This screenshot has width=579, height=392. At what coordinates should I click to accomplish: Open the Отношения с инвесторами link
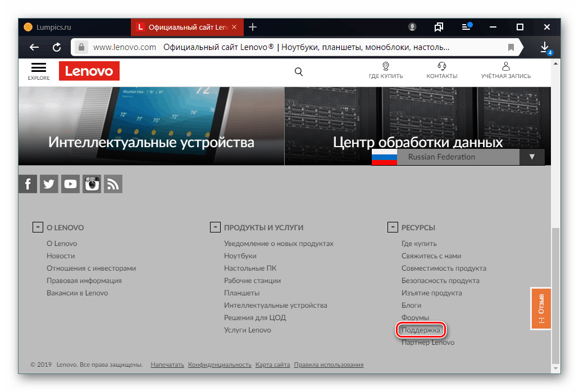point(91,268)
